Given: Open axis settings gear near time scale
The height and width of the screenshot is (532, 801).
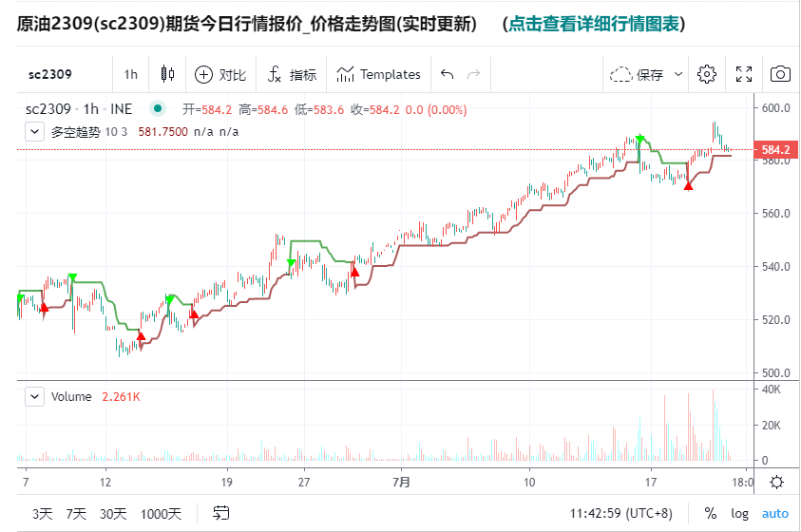Looking at the screenshot, I should (776, 482).
